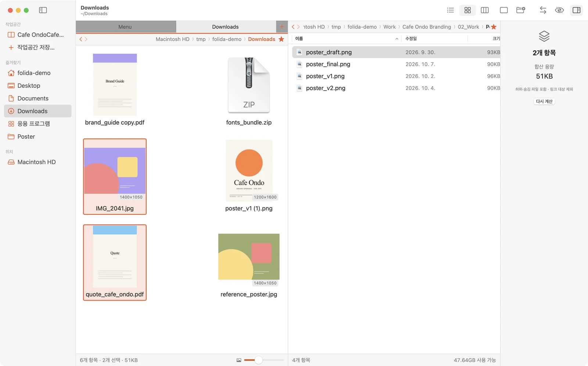588x366 pixels.
Task: Click the swap panes arrows icon
Action: (543, 10)
